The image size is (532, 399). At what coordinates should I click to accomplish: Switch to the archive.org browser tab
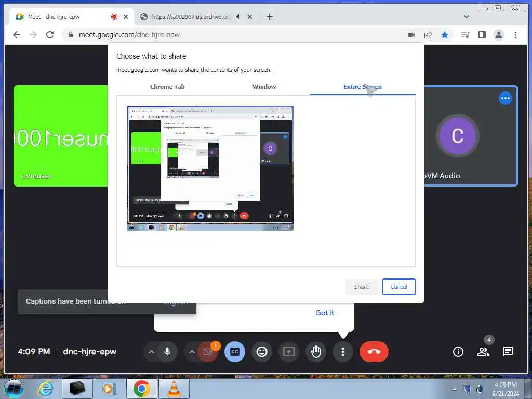190,16
